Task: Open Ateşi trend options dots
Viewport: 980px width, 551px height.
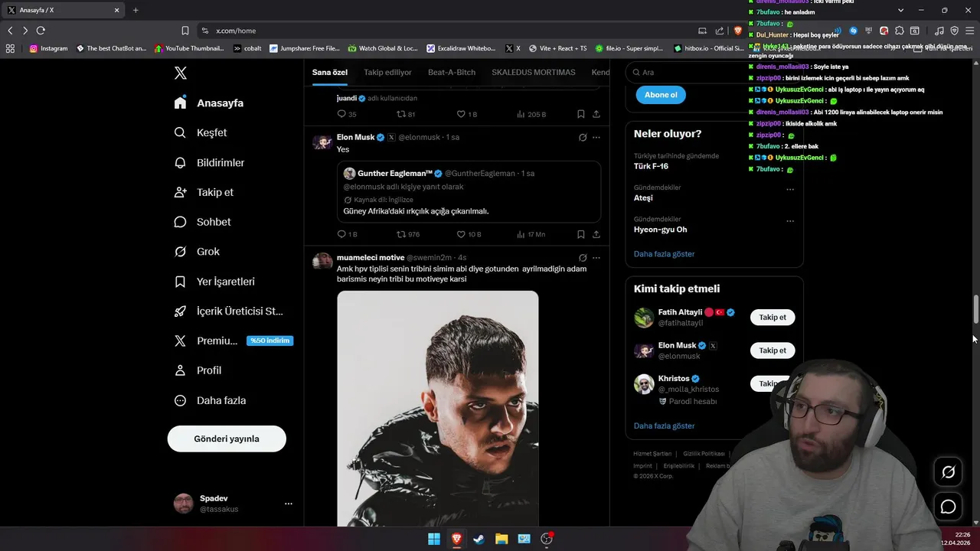Action: click(x=790, y=189)
